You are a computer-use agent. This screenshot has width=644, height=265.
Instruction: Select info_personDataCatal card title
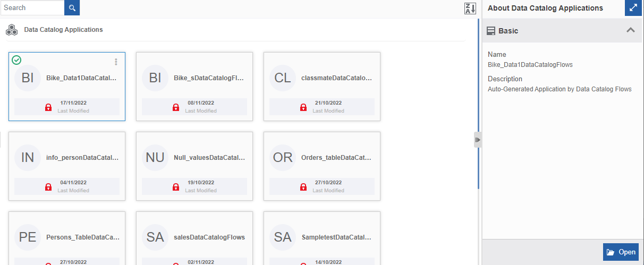pos(82,158)
